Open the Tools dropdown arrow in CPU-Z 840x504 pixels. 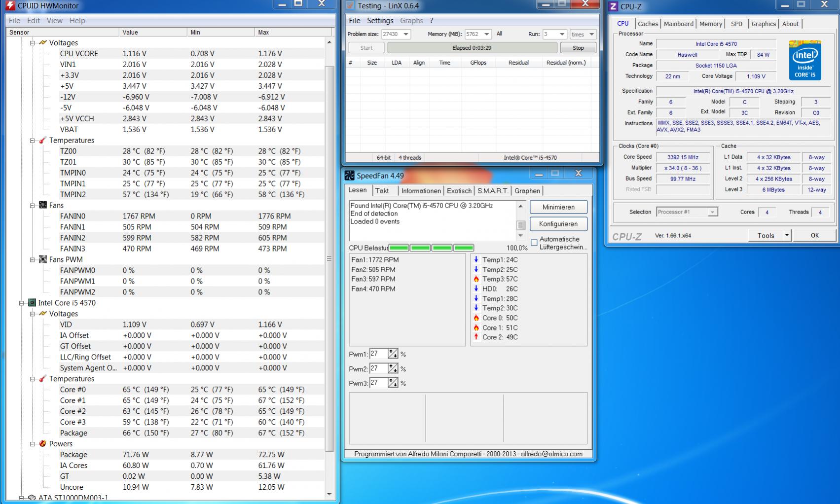tap(787, 235)
